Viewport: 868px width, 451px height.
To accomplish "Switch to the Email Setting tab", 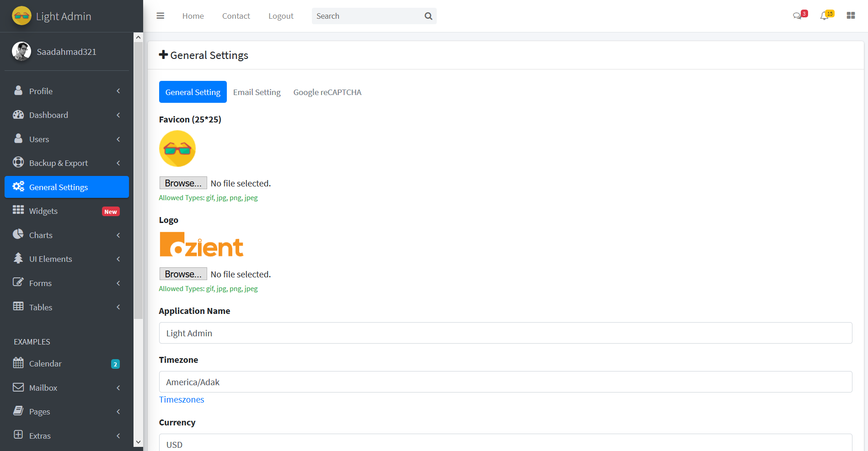I will (257, 92).
